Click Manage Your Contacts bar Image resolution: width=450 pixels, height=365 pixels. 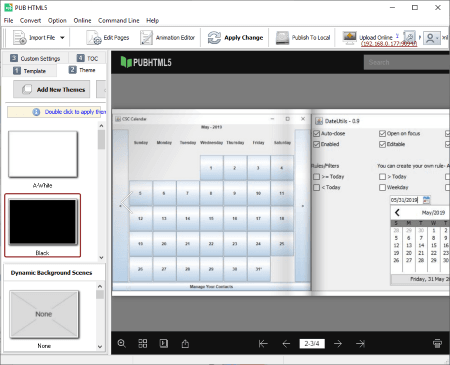(x=211, y=287)
